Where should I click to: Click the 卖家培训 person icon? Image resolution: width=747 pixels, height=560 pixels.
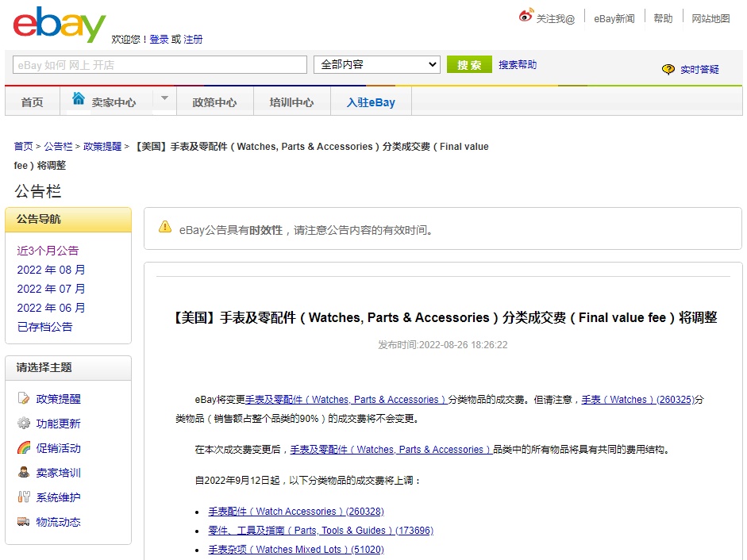click(24, 473)
